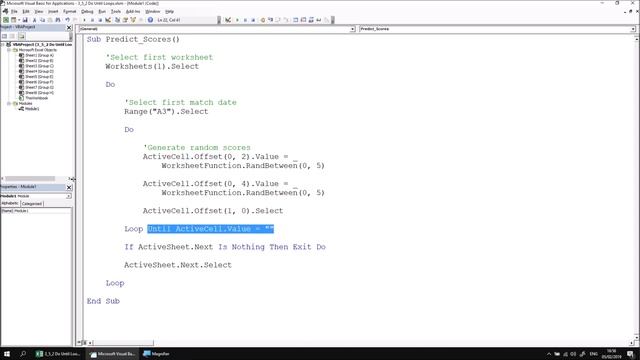Screen dimensions: 640x360
Task: Click Design Mode icon in the Debug toolbar
Action: click(228, 20)
